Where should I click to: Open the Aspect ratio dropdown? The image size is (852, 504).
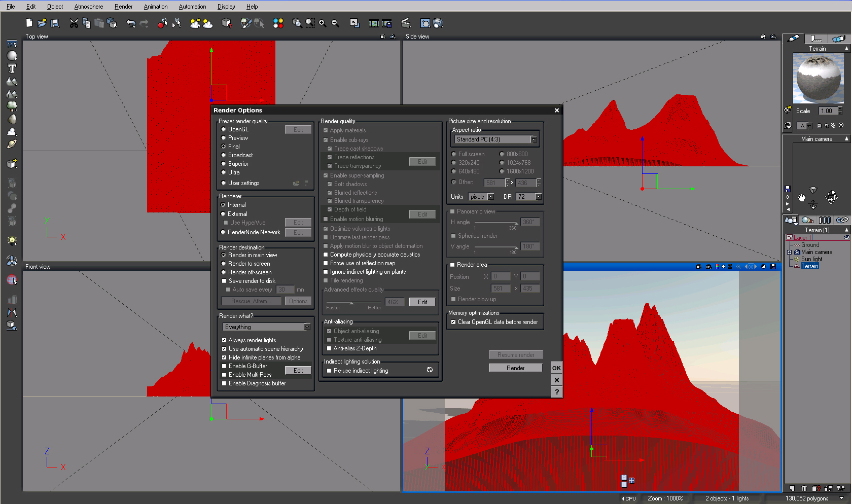click(496, 139)
